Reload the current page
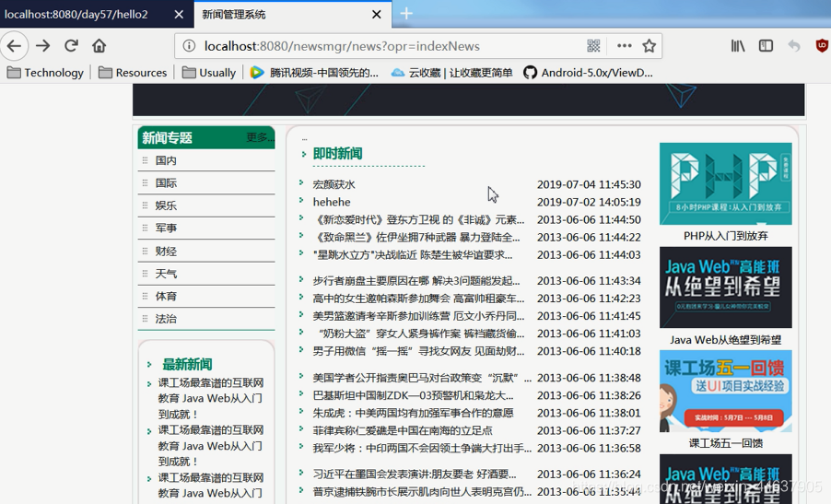This screenshot has width=831, height=504. 71,46
